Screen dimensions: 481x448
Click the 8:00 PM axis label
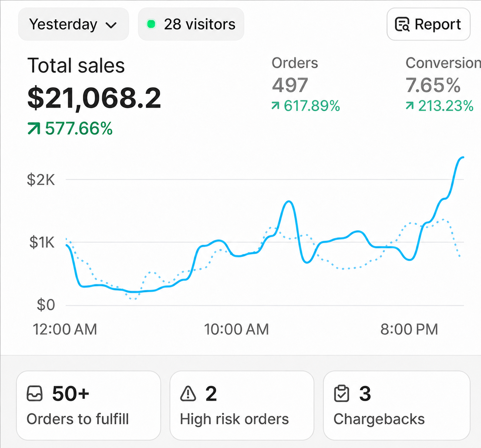(409, 330)
